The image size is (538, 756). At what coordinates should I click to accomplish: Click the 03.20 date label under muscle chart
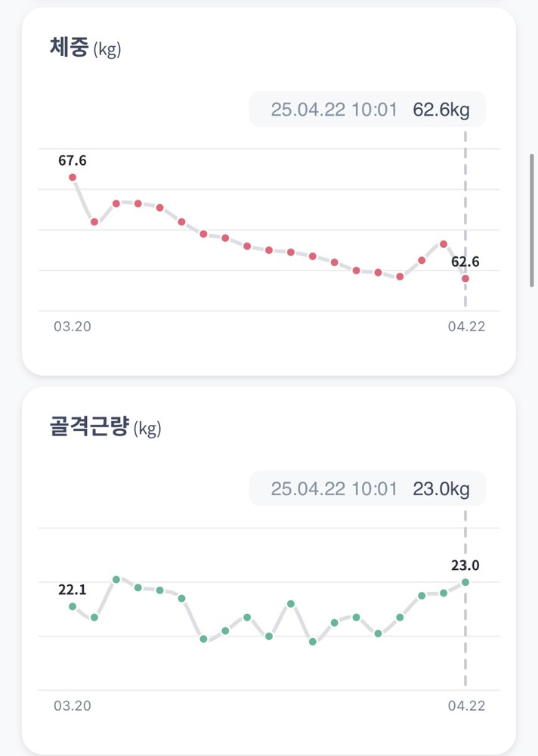tap(73, 706)
